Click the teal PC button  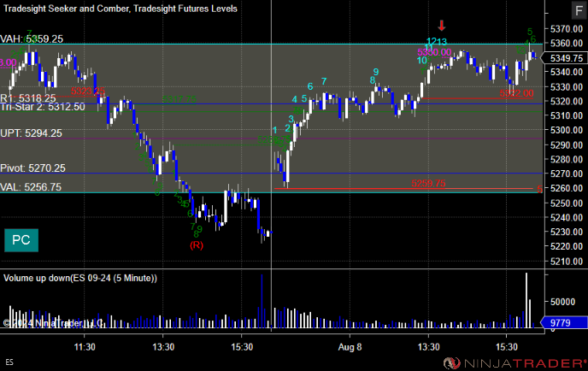(21, 240)
